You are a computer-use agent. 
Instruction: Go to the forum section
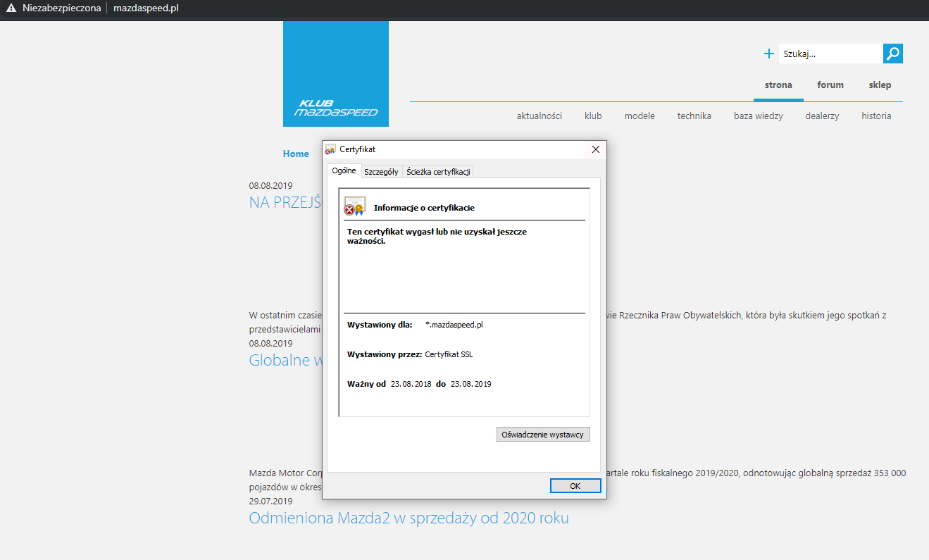[830, 85]
